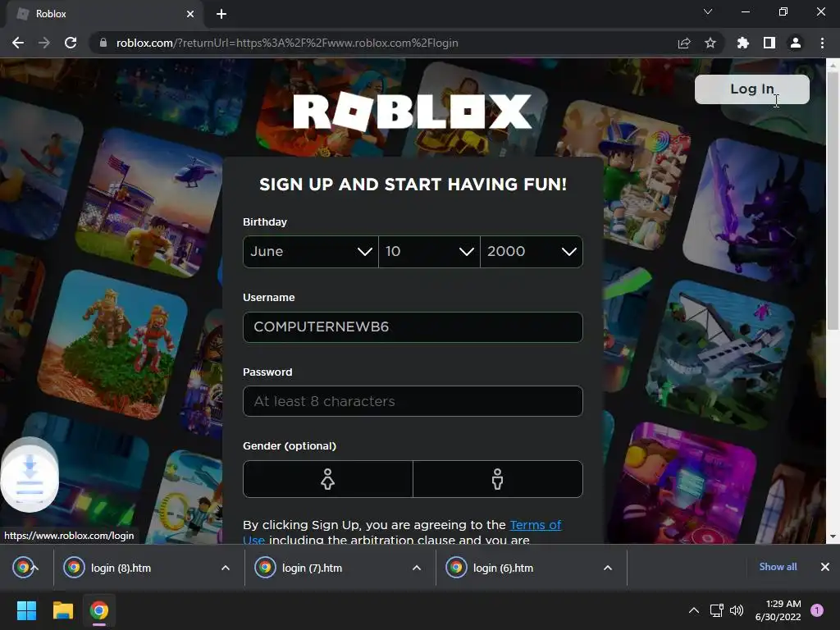The image size is (840, 630).
Task: Click the helicopter game thumbnail
Action: point(149,203)
